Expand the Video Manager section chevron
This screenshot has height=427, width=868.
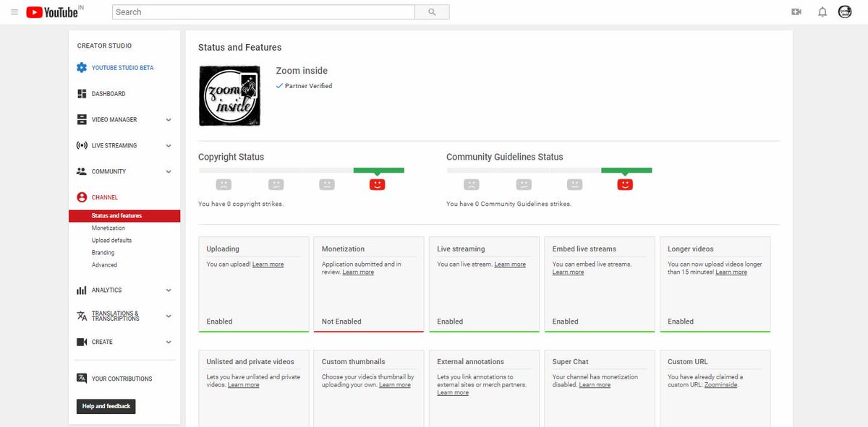point(169,120)
